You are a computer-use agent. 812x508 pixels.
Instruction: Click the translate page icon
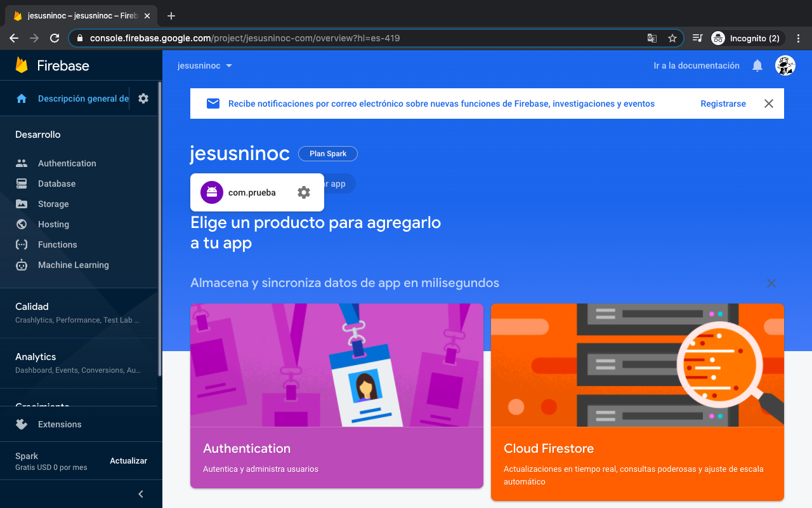[652, 38]
